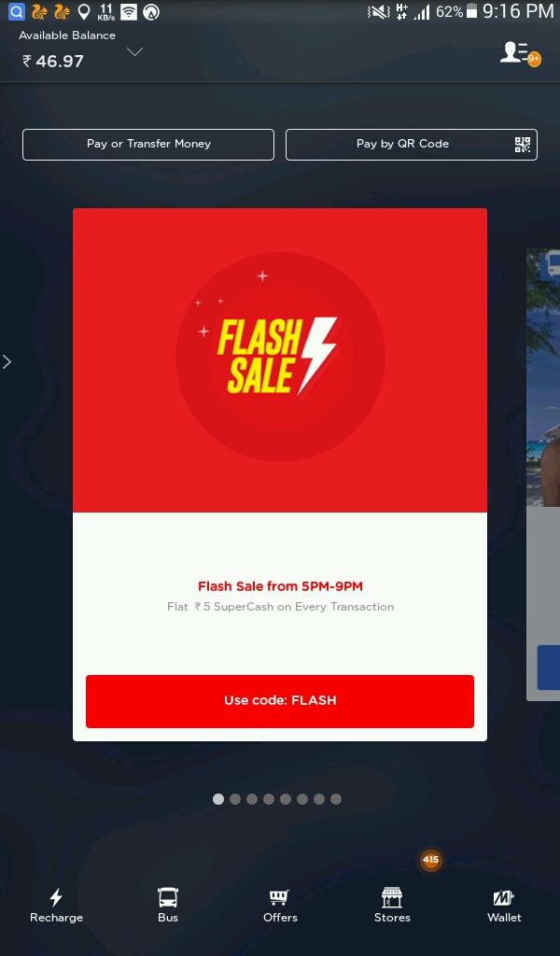Open the Recharge lightning icon

(56, 897)
